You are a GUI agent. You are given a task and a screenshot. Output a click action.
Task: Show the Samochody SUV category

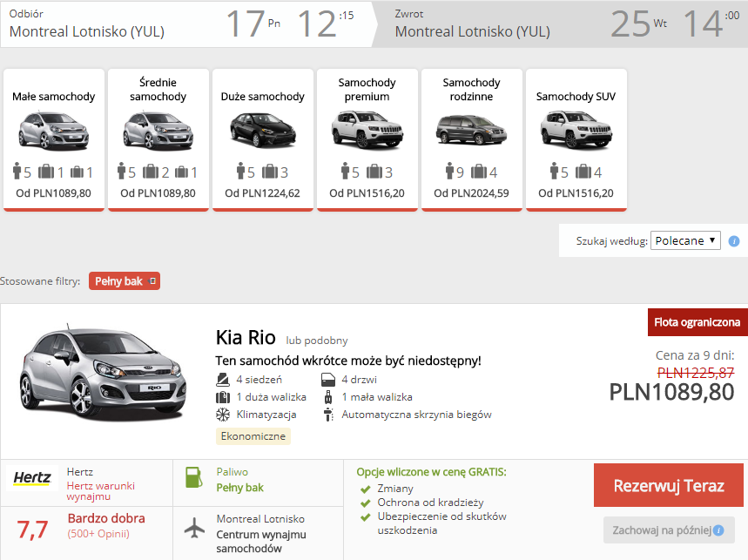click(576, 139)
